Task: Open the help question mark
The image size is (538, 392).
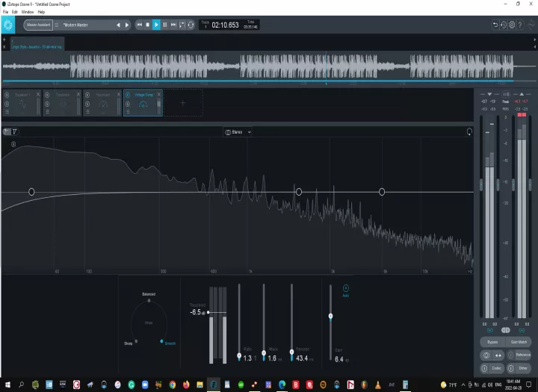Action: tap(520, 25)
